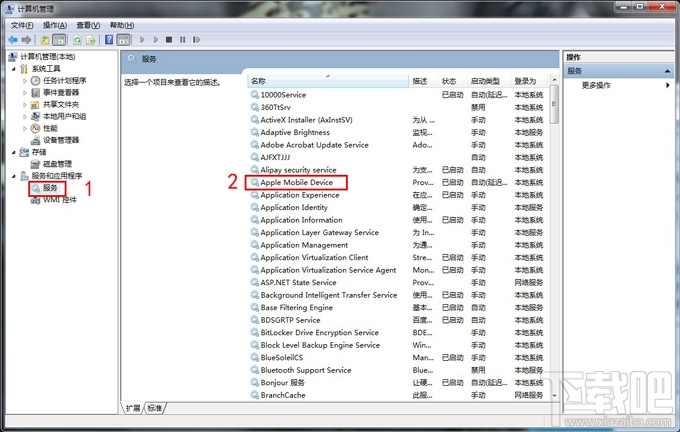Select the 360TtSrv service row
680x432 pixels.
pos(396,107)
